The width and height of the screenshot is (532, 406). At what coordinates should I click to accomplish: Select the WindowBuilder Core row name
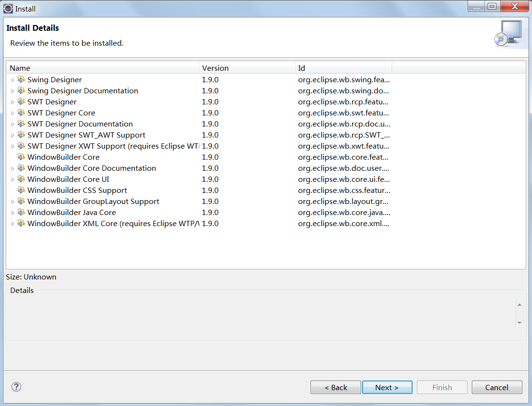coord(64,157)
